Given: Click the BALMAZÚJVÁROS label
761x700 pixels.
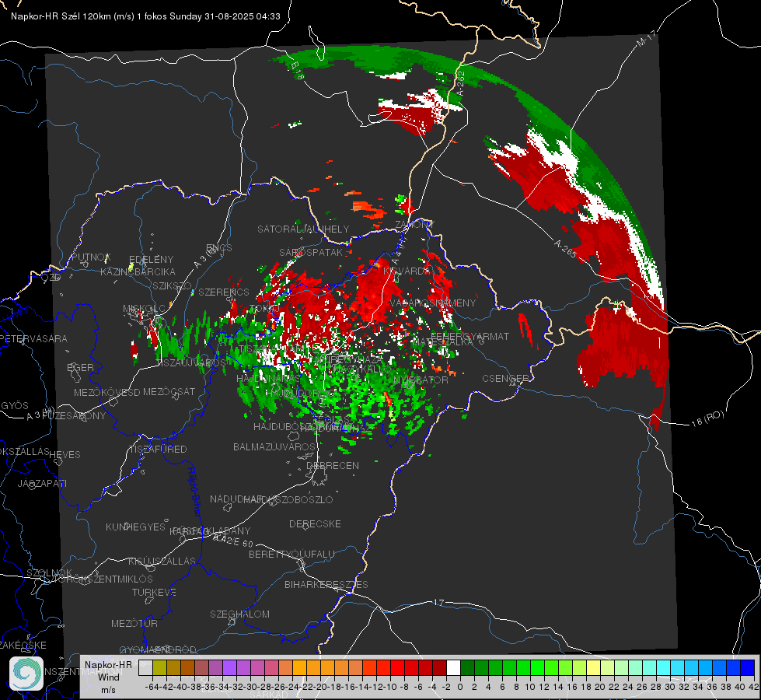Looking at the screenshot, I should [x=274, y=446].
